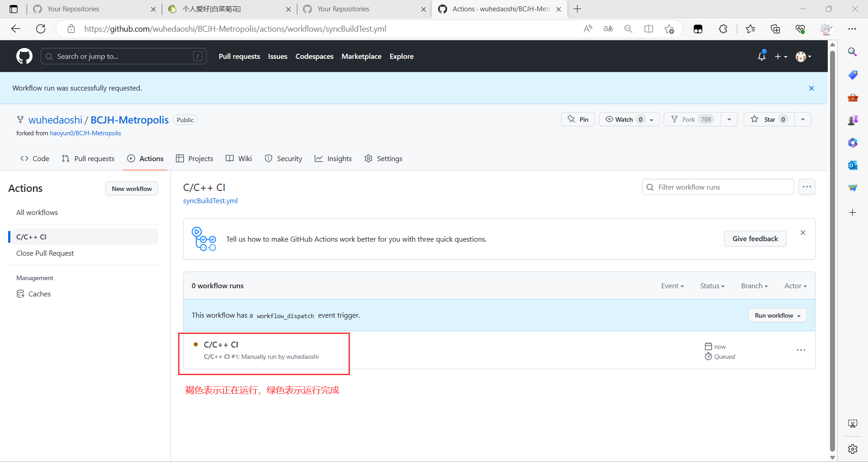Refresh the browser page
The height and width of the screenshot is (462, 868).
click(x=41, y=29)
